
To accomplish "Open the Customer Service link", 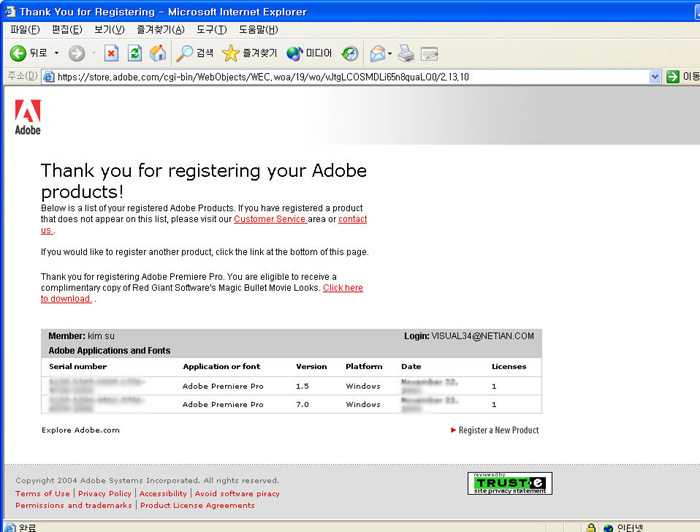I will point(270,219).
